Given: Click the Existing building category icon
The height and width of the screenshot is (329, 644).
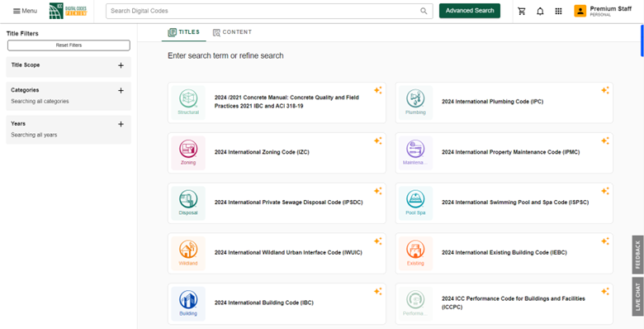Looking at the screenshot, I should (415, 253).
